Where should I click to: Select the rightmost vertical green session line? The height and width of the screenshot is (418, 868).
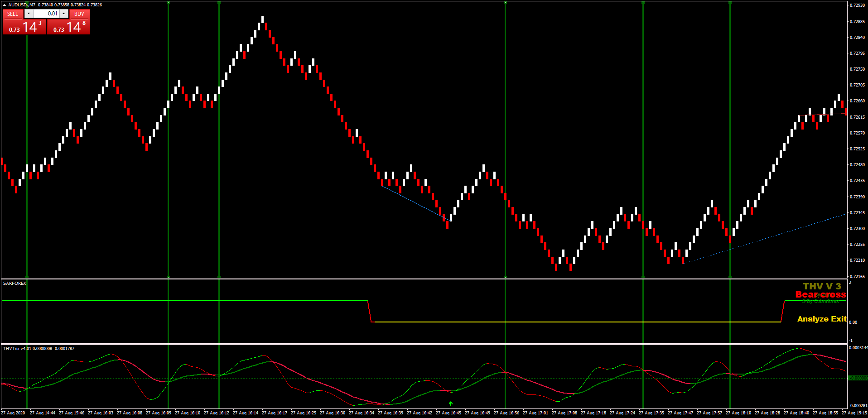[x=730, y=136]
